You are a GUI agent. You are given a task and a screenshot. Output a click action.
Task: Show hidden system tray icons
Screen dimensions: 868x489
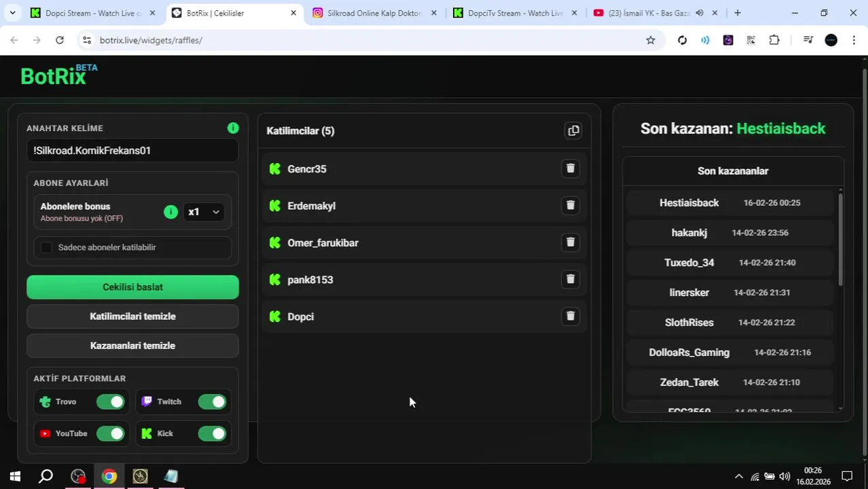coord(739,476)
